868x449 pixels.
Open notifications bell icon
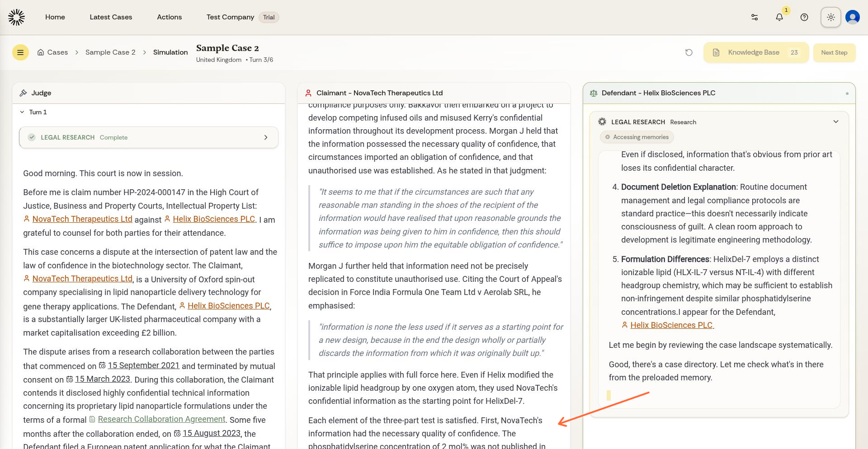[779, 17]
